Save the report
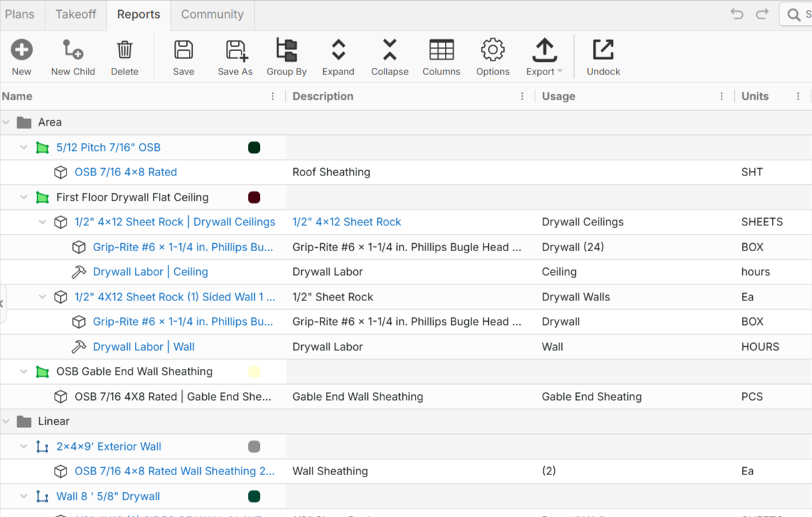Image resolution: width=812 pixels, height=517 pixels. (x=184, y=50)
